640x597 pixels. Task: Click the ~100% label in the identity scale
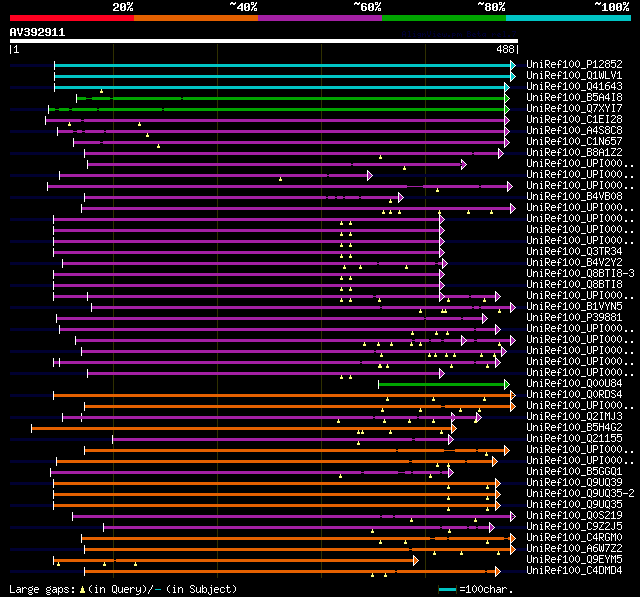tap(611, 7)
